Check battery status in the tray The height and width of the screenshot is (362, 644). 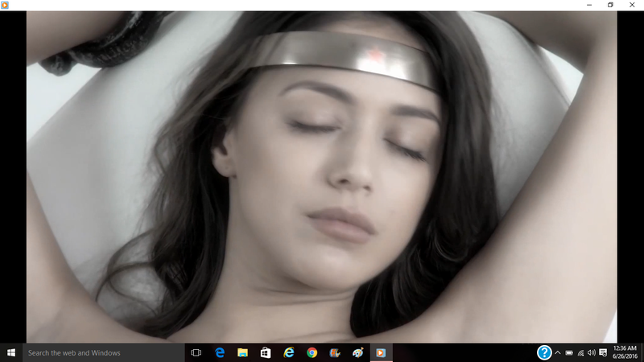tap(569, 352)
